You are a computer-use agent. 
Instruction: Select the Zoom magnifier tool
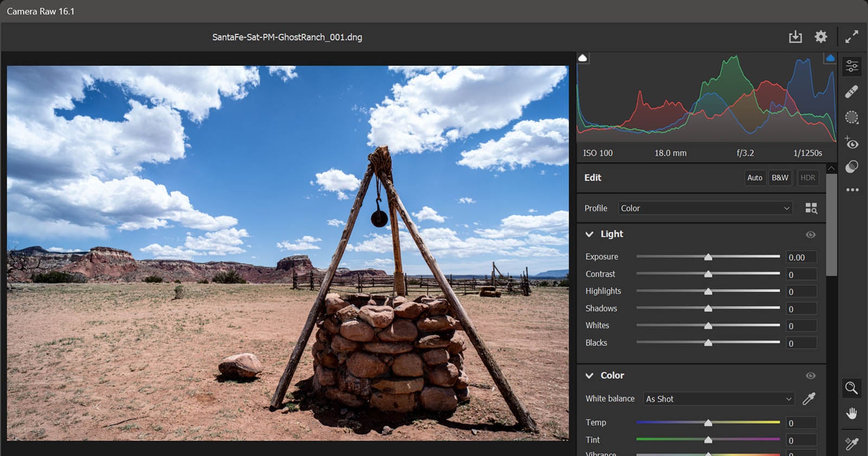(x=851, y=388)
